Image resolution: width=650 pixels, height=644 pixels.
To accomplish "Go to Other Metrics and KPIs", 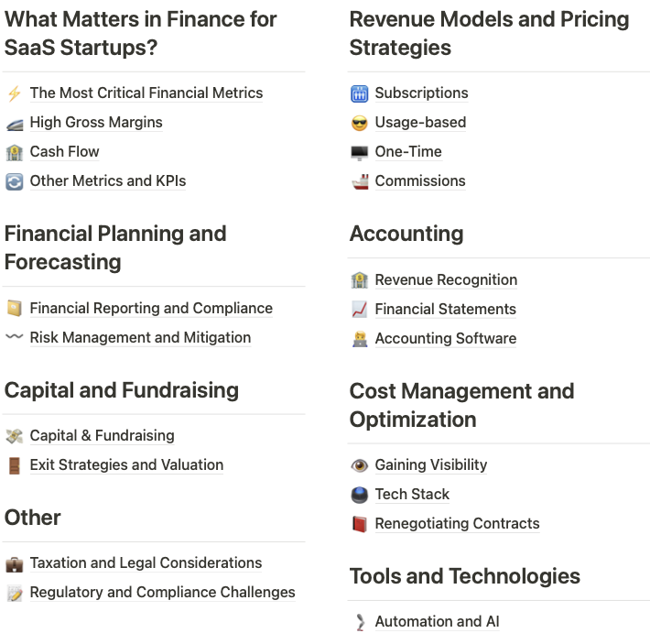I will [x=108, y=181].
